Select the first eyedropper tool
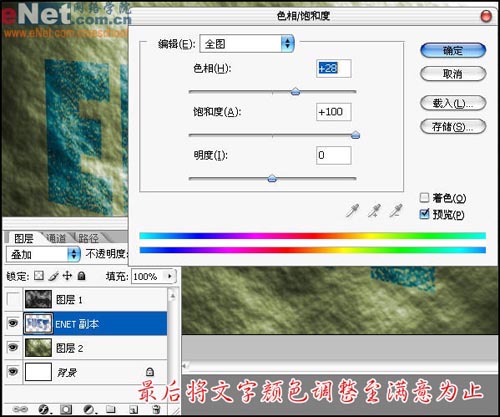This screenshot has height=417, width=500. [352, 210]
